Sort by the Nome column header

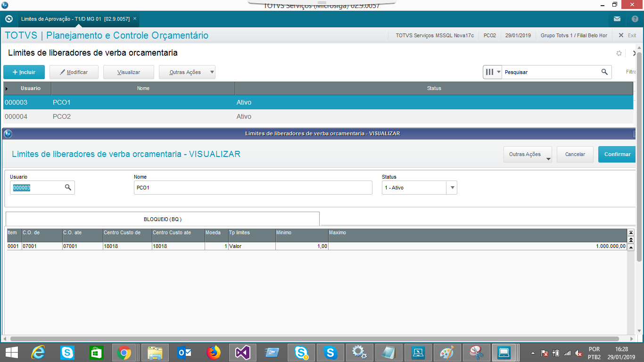click(143, 88)
